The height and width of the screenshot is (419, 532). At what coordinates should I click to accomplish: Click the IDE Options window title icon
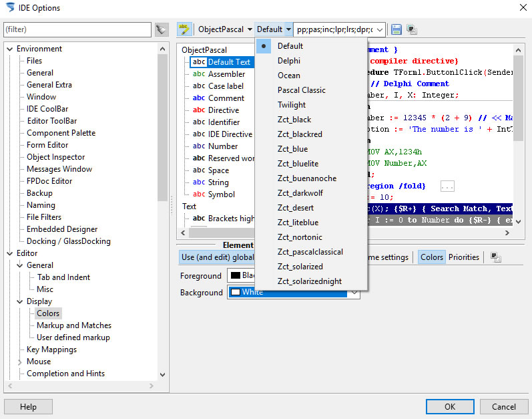click(x=11, y=7)
